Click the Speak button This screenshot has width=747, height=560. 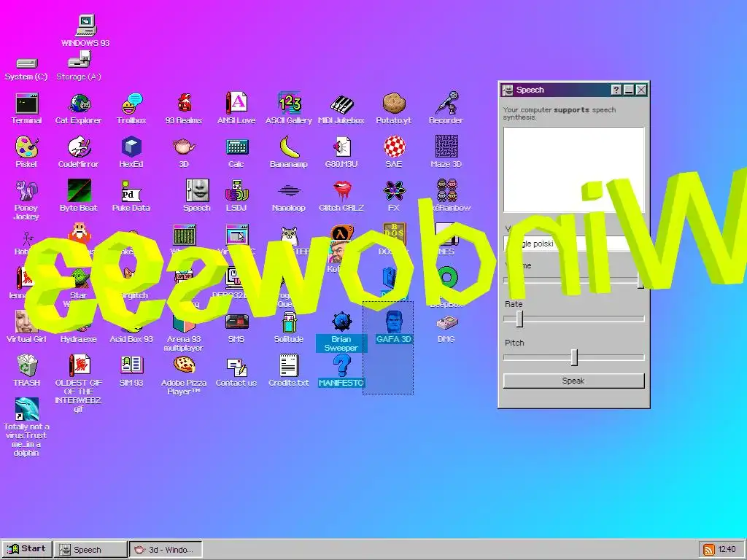(573, 381)
